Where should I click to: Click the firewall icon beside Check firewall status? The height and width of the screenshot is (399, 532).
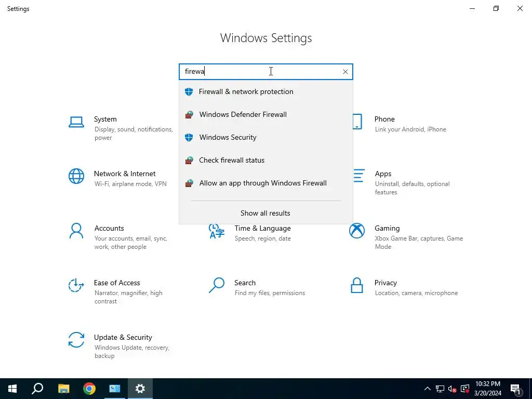pyautogui.click(x=189, y=160)
